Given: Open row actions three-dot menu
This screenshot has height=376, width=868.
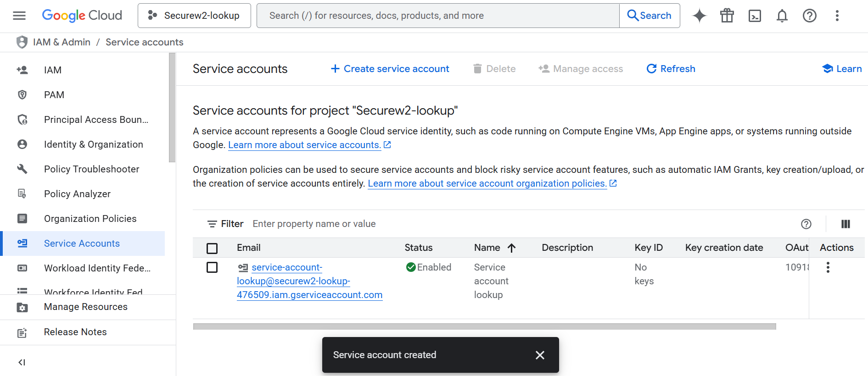Looking at the screenshot, I should pos(828,267).
